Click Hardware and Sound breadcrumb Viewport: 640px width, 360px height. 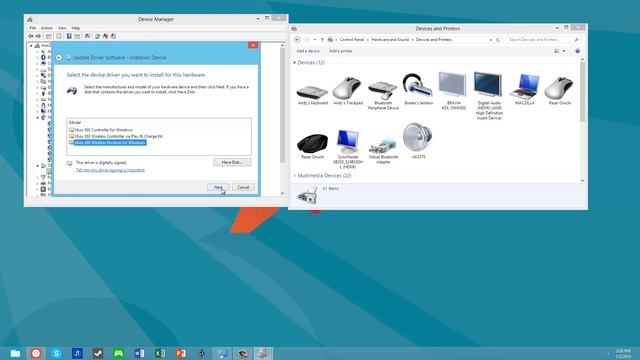click(x=390, y=40)
